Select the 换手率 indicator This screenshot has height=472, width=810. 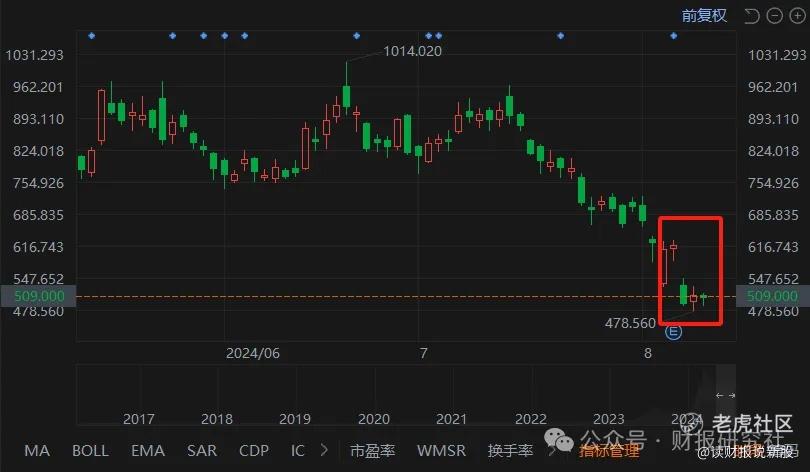[510, 451]
